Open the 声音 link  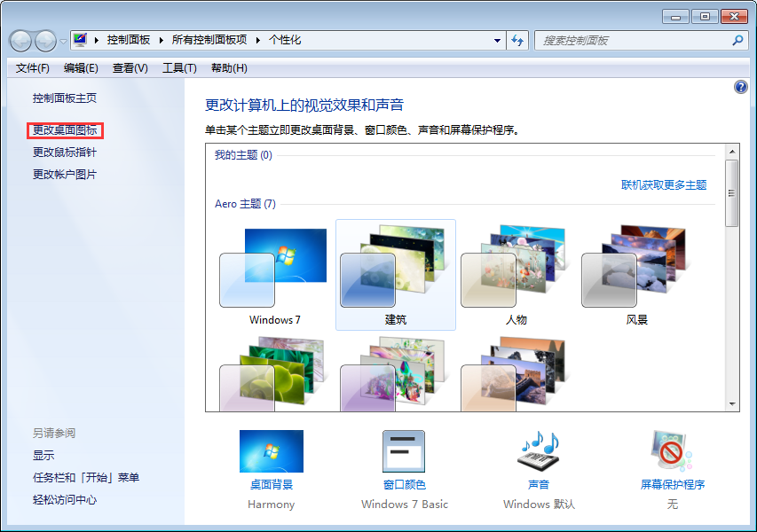coord(539,485)
